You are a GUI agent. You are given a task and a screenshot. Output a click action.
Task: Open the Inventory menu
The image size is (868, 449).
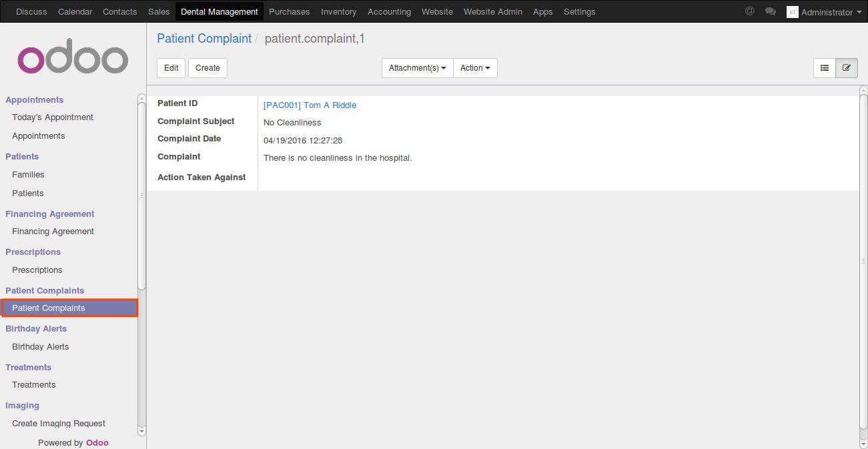(x=338, y=11)
